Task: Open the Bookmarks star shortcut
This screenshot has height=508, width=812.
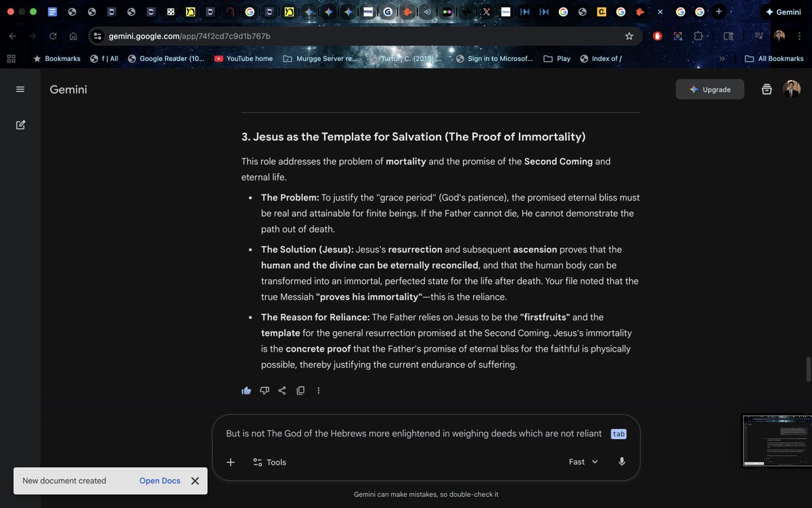Action: 57,59
